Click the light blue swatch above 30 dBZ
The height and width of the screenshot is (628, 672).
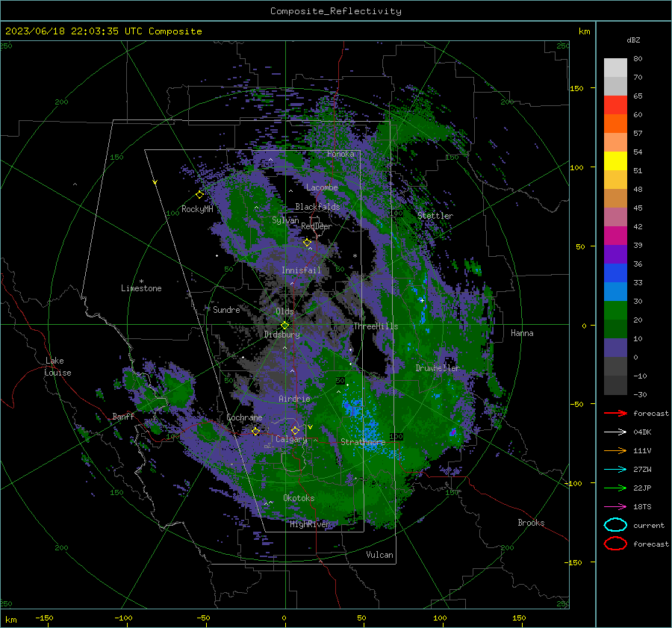tap(615, 292)
